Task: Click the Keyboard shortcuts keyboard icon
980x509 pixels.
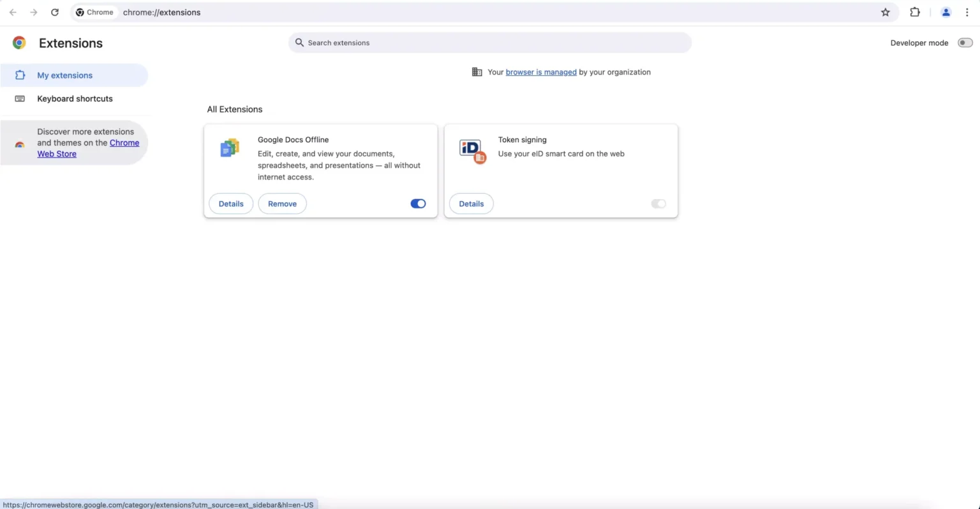Action: tap(20, 99)
